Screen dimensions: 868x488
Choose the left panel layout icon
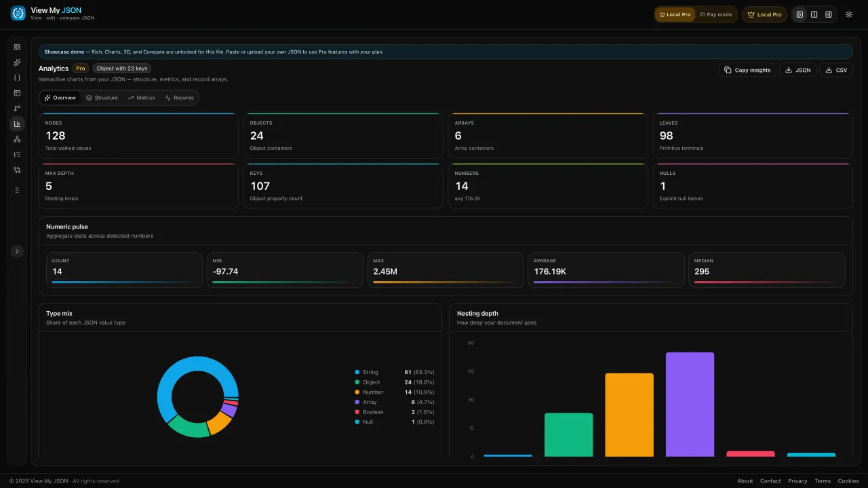coord(800,14)
